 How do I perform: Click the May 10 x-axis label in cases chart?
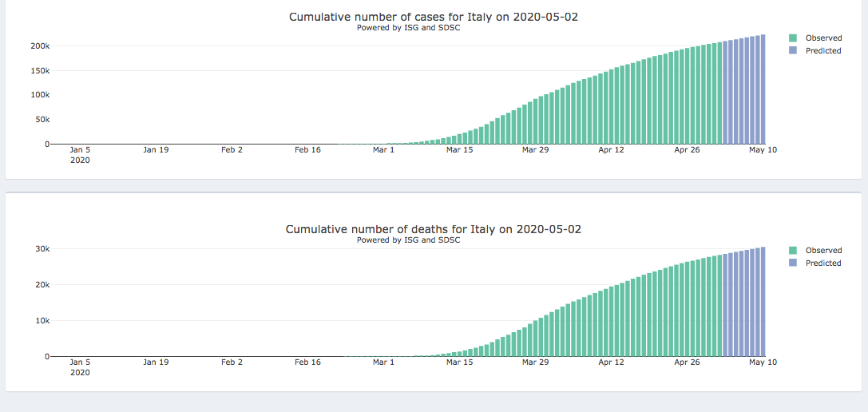tap(763, 149)
